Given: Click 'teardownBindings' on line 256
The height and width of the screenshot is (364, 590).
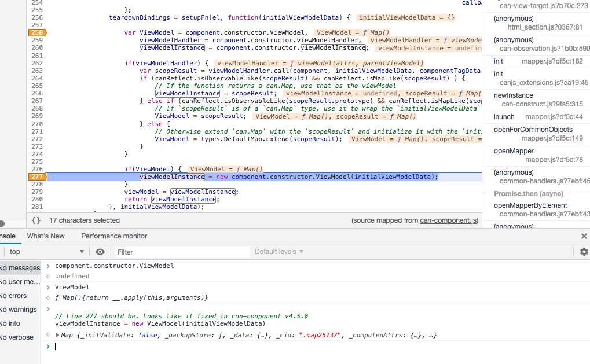Looking at the screenshot, I should (x=140, y=18).
